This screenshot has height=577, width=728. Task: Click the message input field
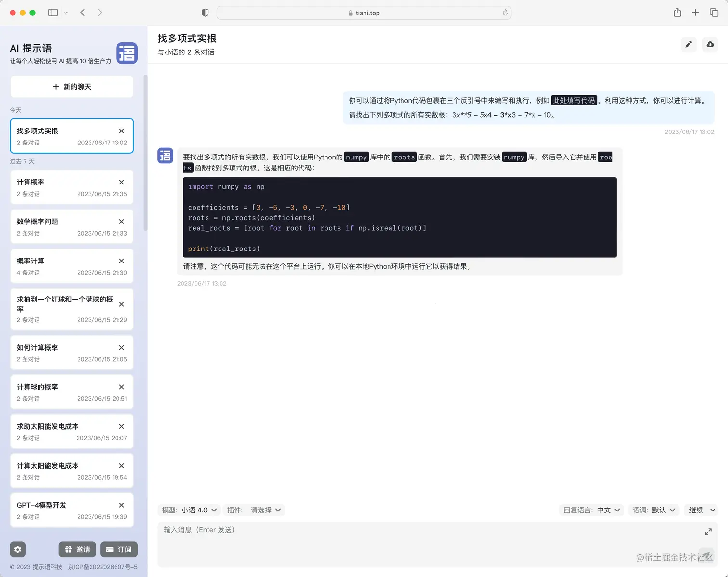(438, 545)
